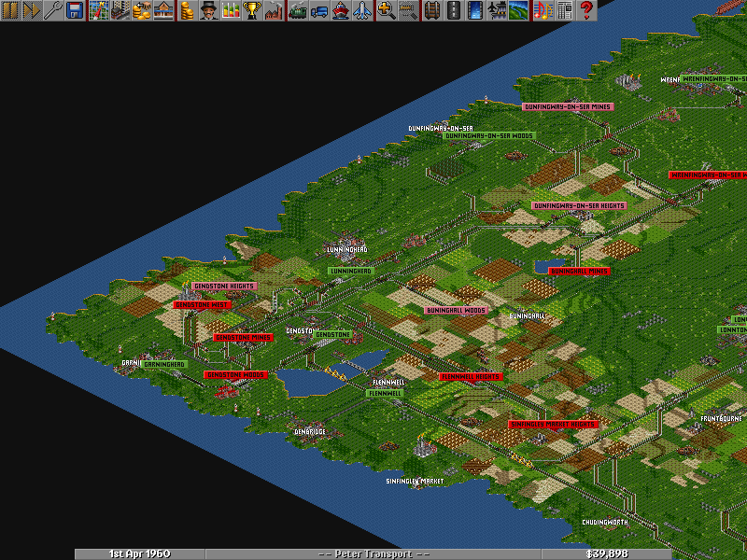Screen dimensions: 747x560
Task: Click the date 1st Apr 1960
Action: (x=139, y=553)
